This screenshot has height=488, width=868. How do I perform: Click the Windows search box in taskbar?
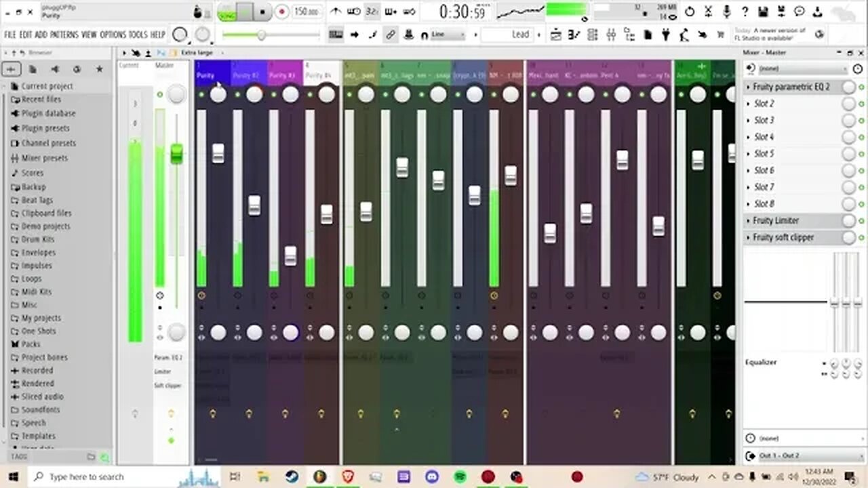[102, 476]
